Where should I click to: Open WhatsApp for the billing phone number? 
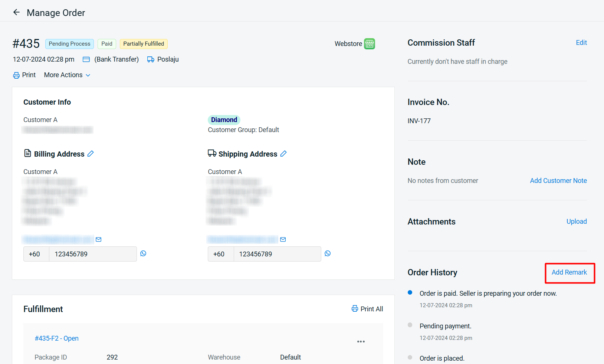(143, 253)
